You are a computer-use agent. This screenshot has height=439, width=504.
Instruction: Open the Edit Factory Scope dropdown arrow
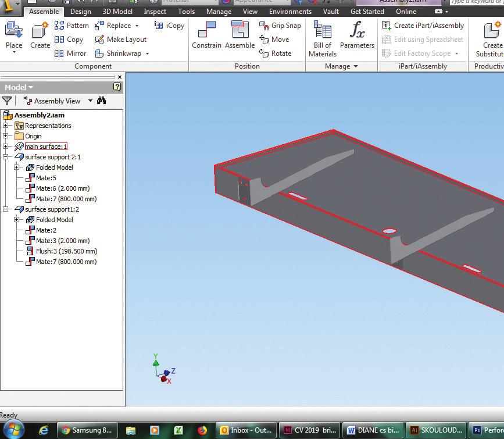click(x=456, y=53)
